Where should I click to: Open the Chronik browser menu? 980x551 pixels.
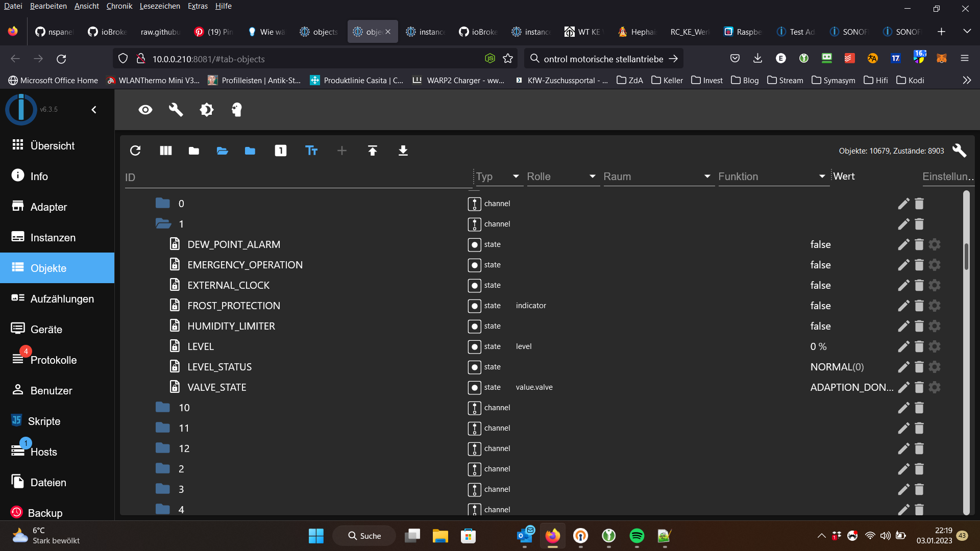119,6
